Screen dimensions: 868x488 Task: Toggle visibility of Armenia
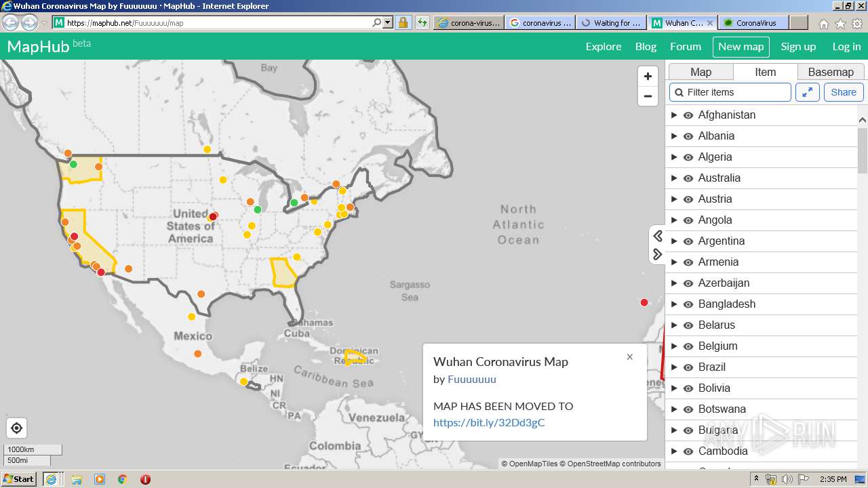tap(688, 262)
